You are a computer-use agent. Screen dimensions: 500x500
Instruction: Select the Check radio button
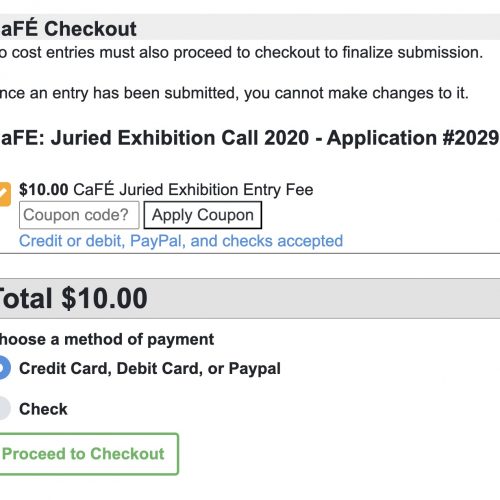coord(4,408)
